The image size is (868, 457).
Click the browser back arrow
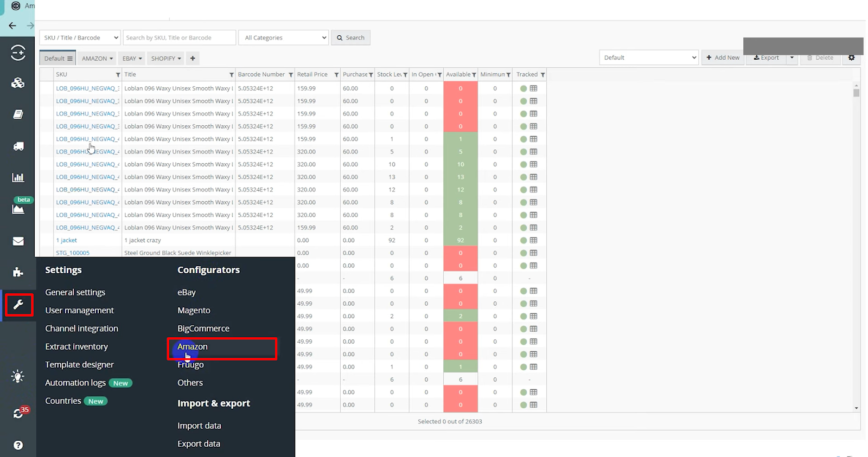click(x=12, y=25)
